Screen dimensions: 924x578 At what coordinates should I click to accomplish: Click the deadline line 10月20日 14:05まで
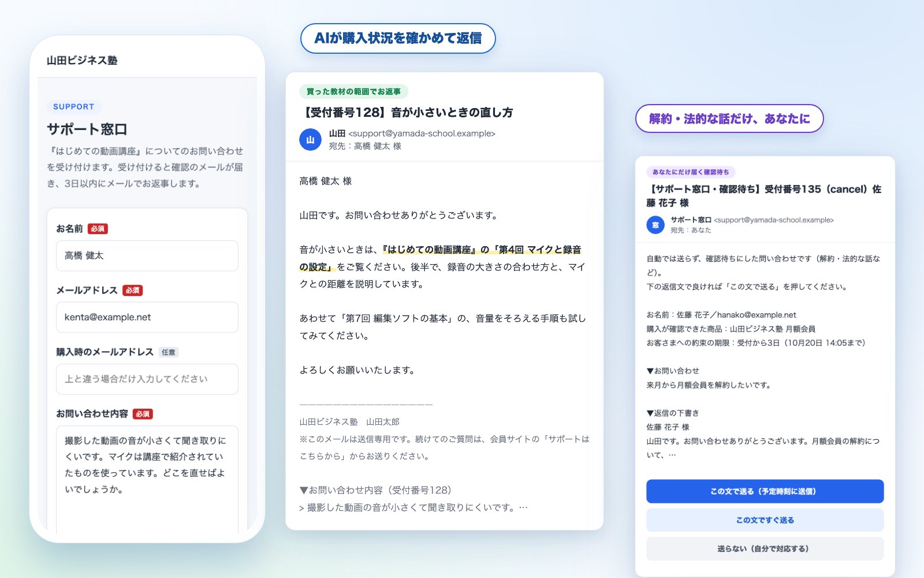(756, 343)
